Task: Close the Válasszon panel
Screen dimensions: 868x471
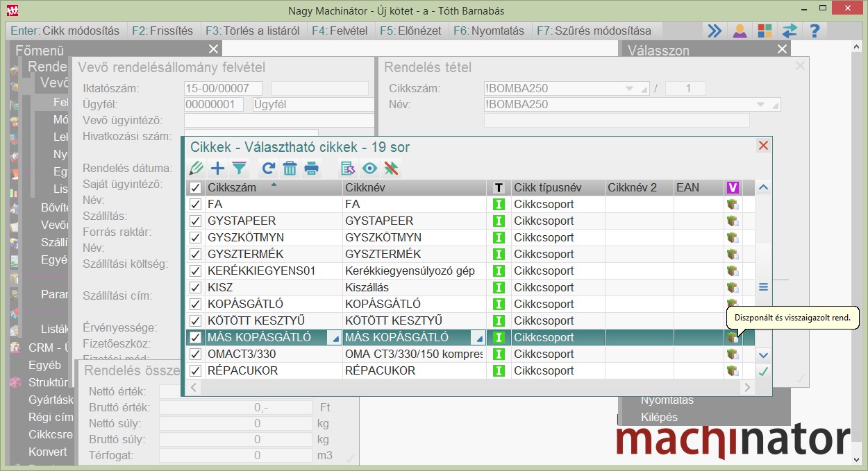Action: 783,49
